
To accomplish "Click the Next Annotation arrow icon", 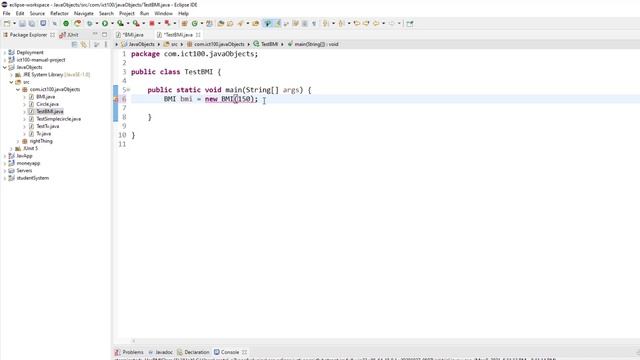I will [x=326, y=24].
